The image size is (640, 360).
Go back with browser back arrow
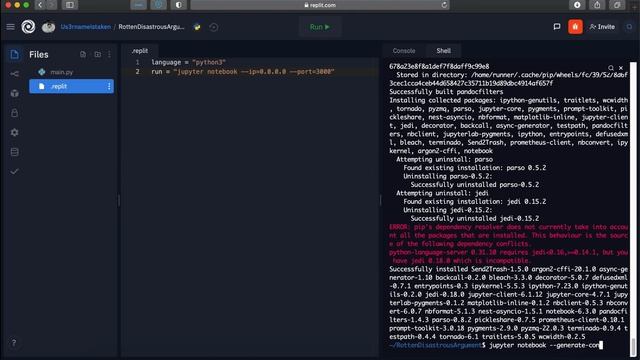click(x=40, y=5)
